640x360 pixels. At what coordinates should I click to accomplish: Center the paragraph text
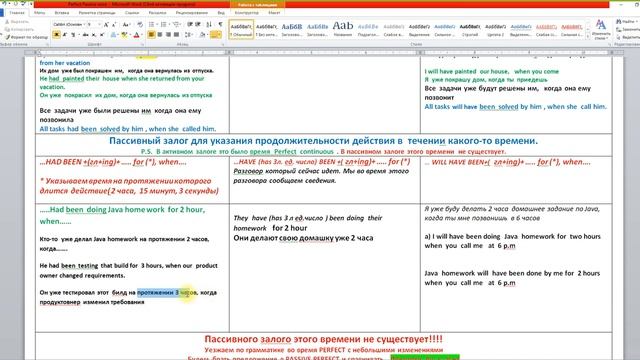(160, 35)
